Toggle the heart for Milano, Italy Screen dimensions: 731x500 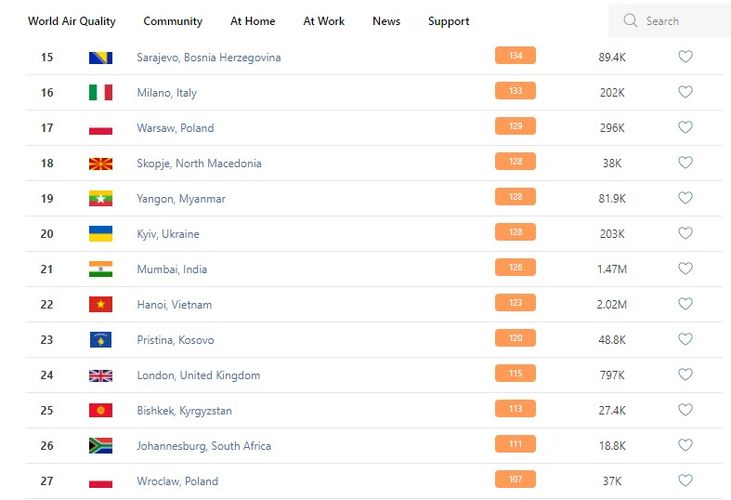[x=685, y=92]
